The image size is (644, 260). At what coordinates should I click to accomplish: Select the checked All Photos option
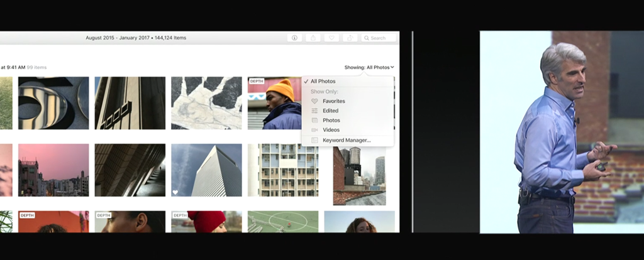(323, 82)
